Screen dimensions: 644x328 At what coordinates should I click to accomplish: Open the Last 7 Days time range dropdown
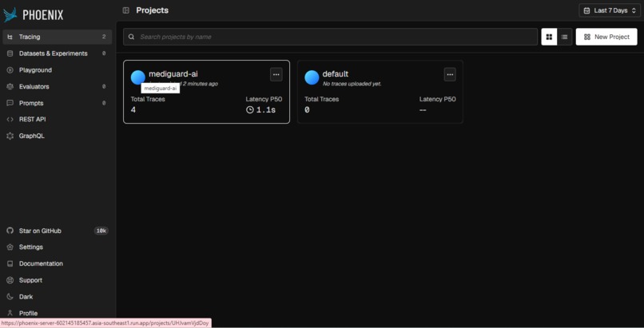tap(610, 10)
